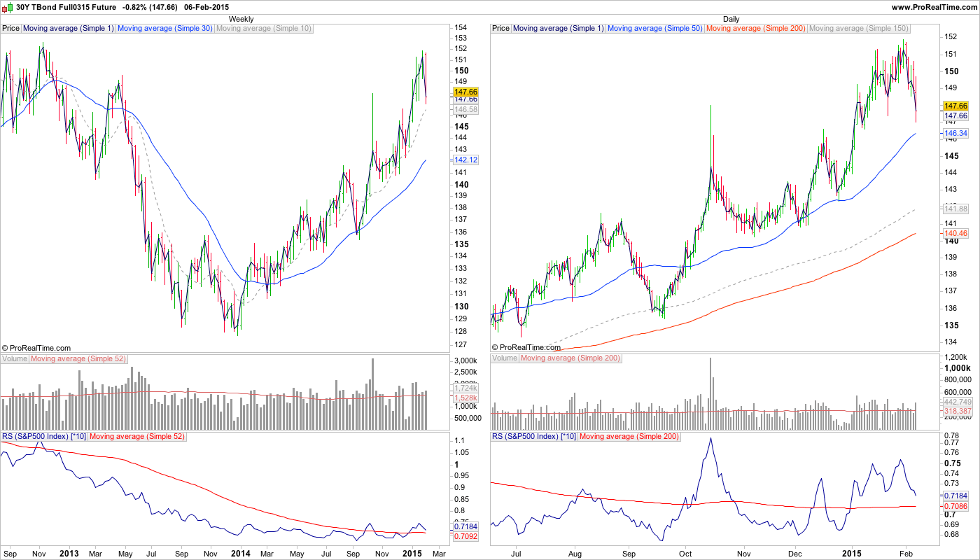Click the Oct label on Daily time axis

685,553
